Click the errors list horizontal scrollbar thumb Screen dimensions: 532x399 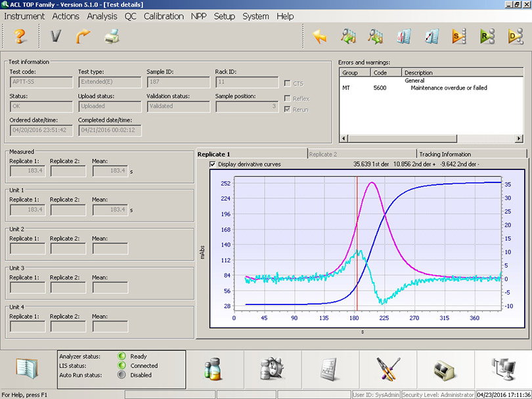402,138
